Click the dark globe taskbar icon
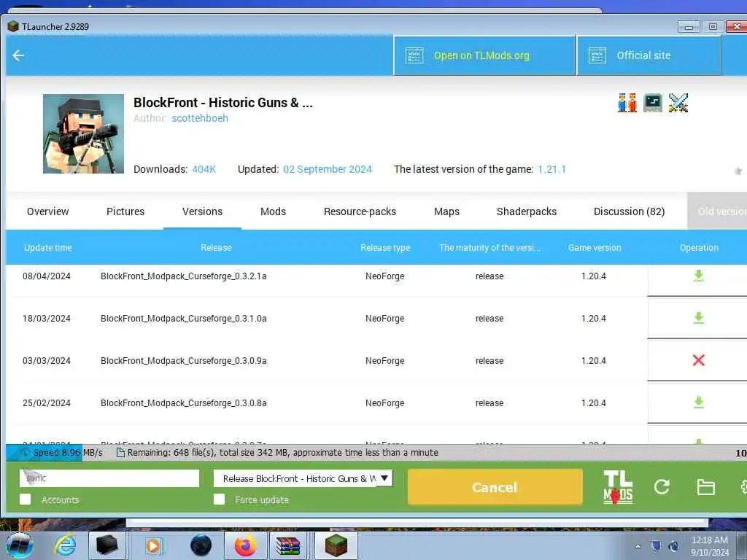This screenshot has width=747, height=560. coord(201,545)
